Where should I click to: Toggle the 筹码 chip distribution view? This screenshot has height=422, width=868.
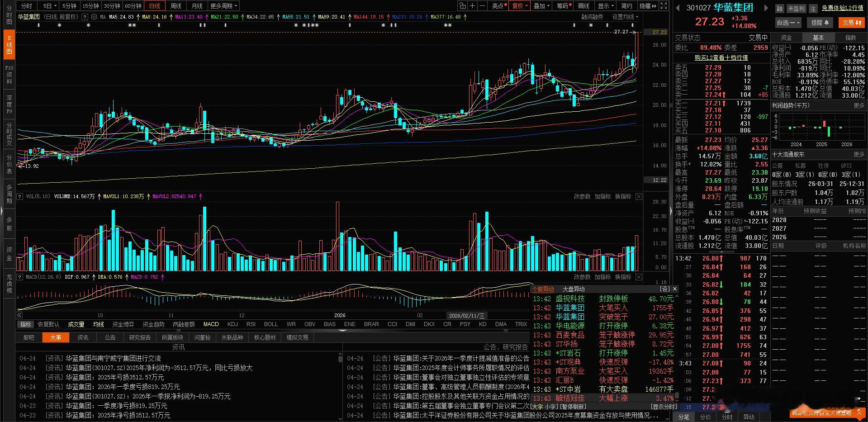[564, 6]
